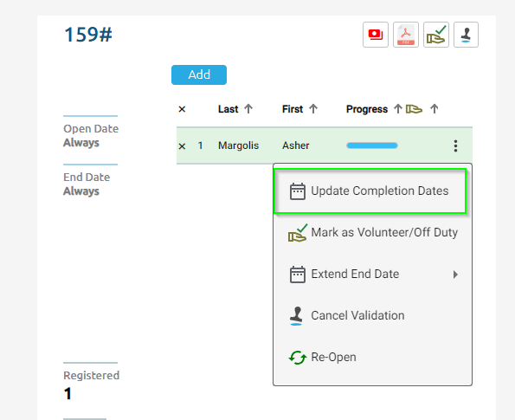Click the volunteer hand icon in table header
Viewport: 515px width, 420px height.
[414, 109]
